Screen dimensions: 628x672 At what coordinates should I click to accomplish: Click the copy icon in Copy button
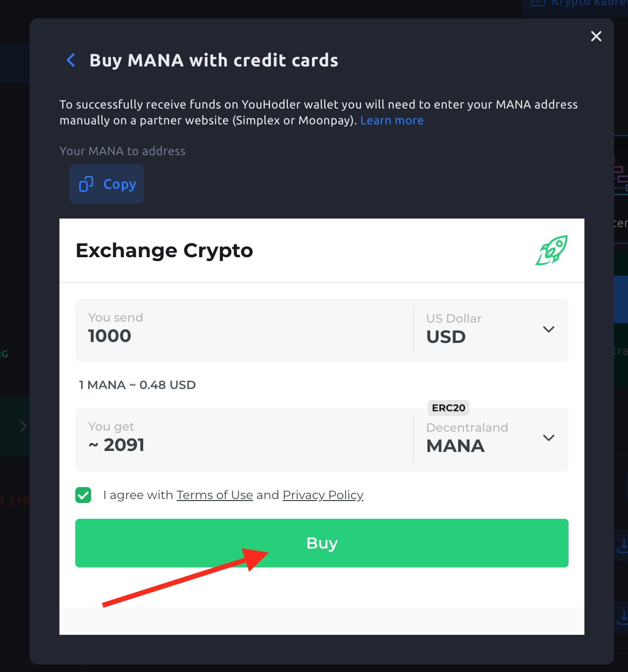coord(86,184)
